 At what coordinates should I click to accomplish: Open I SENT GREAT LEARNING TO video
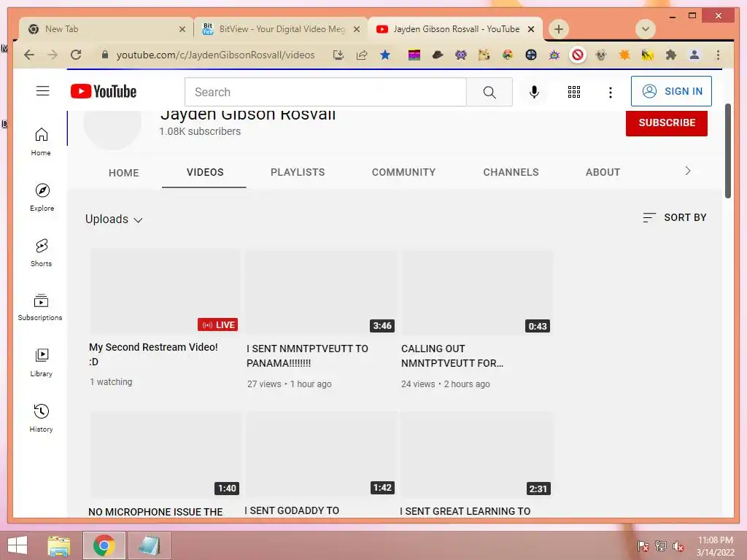465,511
